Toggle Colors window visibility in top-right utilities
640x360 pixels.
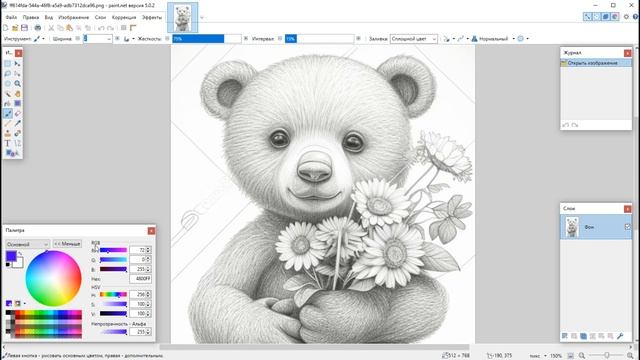(615, 17)
